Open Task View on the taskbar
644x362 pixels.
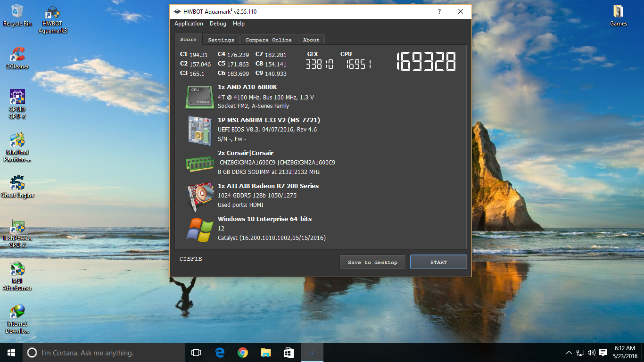196,353
